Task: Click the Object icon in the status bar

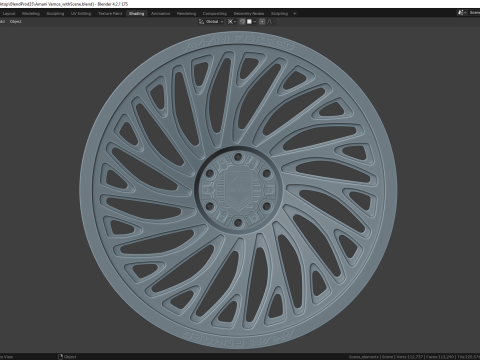Action: pyautogui.click(x=61, y=357)
